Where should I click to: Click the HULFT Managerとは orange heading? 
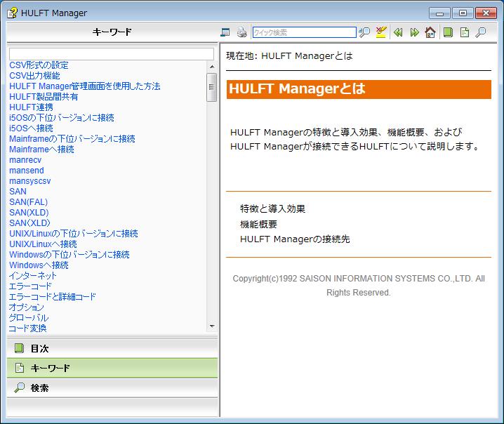pyautogui.click(x=359, y=89)
